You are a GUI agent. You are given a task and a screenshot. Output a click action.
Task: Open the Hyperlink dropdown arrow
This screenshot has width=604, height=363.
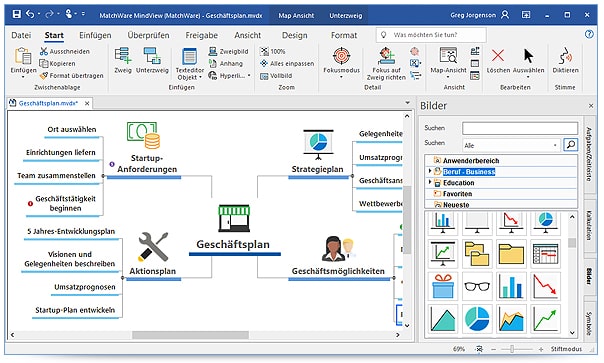pos(249,76)
